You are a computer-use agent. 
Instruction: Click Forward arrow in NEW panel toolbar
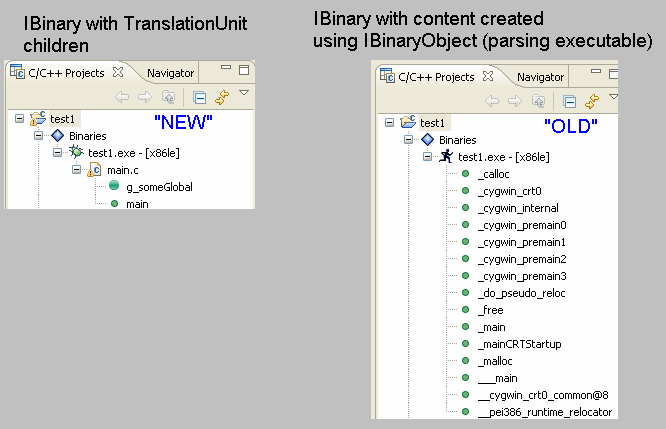click(145, 97)
